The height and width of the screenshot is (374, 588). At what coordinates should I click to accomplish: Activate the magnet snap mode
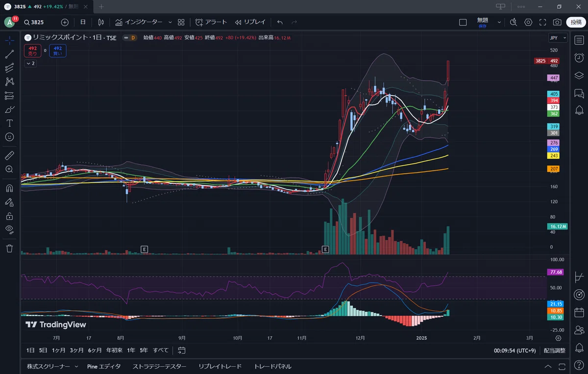[x=9, y=188]
